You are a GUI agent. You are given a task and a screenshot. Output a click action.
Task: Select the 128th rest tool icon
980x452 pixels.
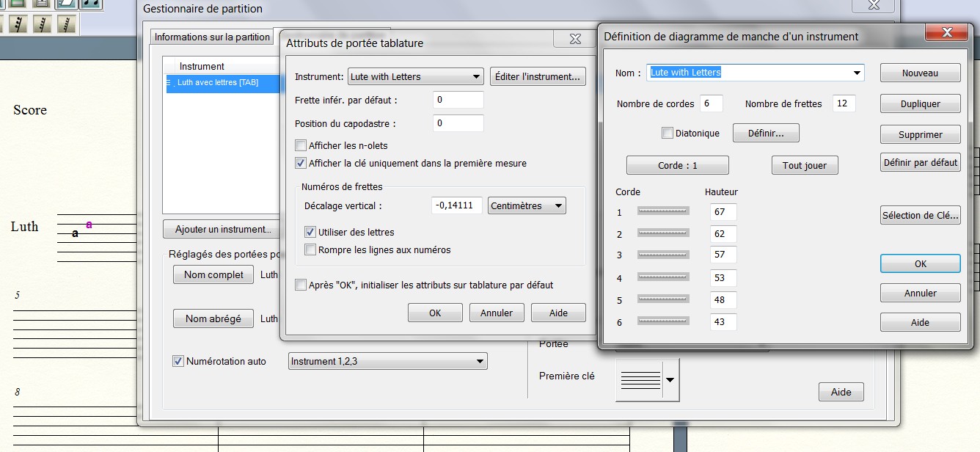click(x=67, y=24)
